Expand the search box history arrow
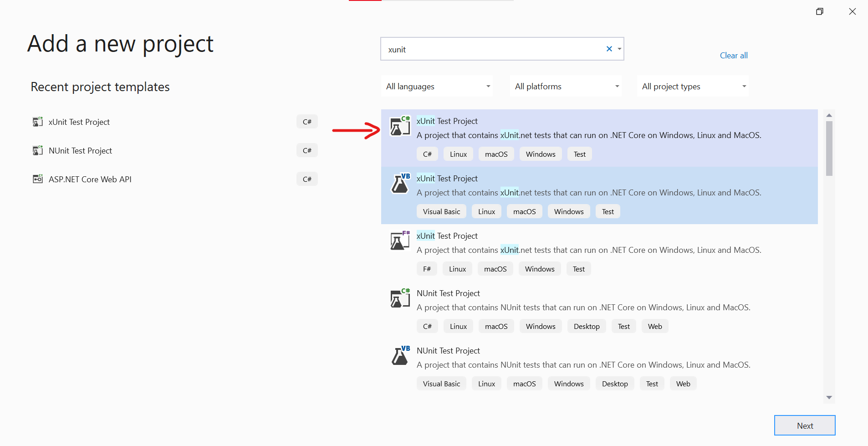 [x=619, y=49]
